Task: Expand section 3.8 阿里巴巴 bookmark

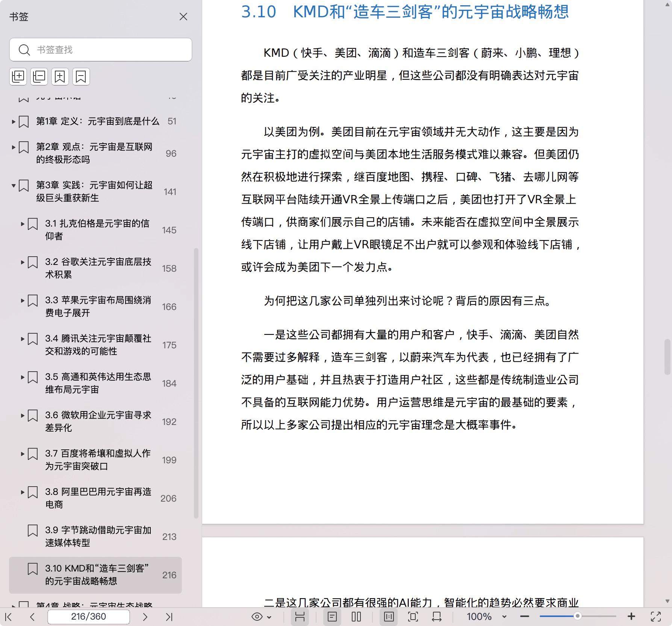Action: tap(23, 492)
